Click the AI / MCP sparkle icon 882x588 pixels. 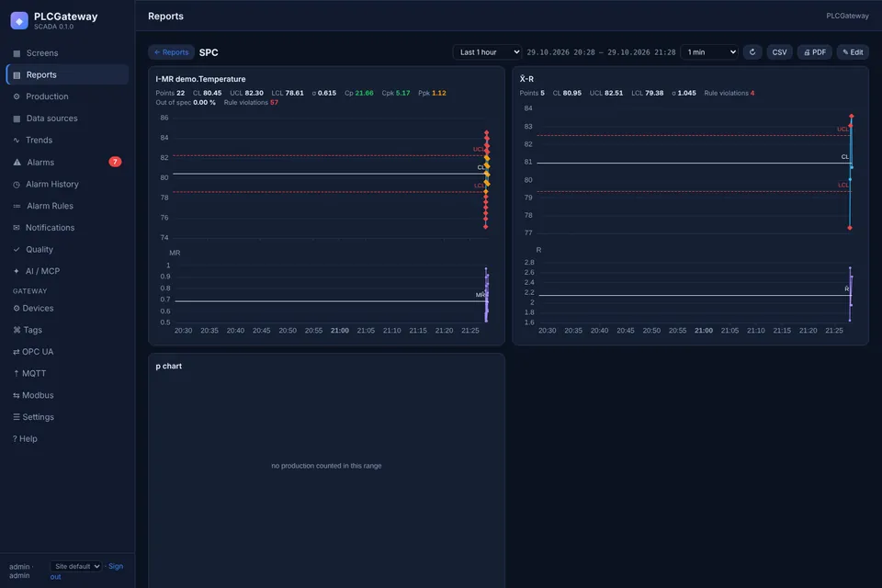pyautogui.click(x=17, y=271)
